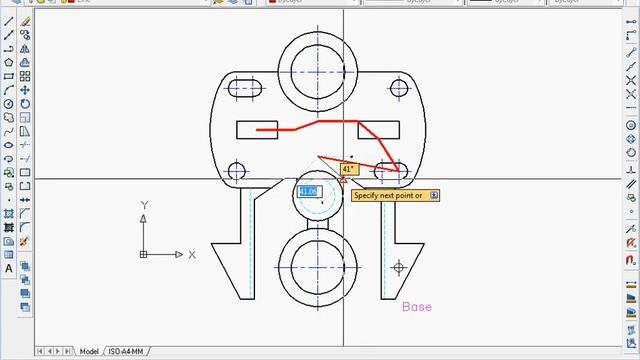Enable Parallel object snap
This screenshot has width=640, height=360.
click(631, 184)
